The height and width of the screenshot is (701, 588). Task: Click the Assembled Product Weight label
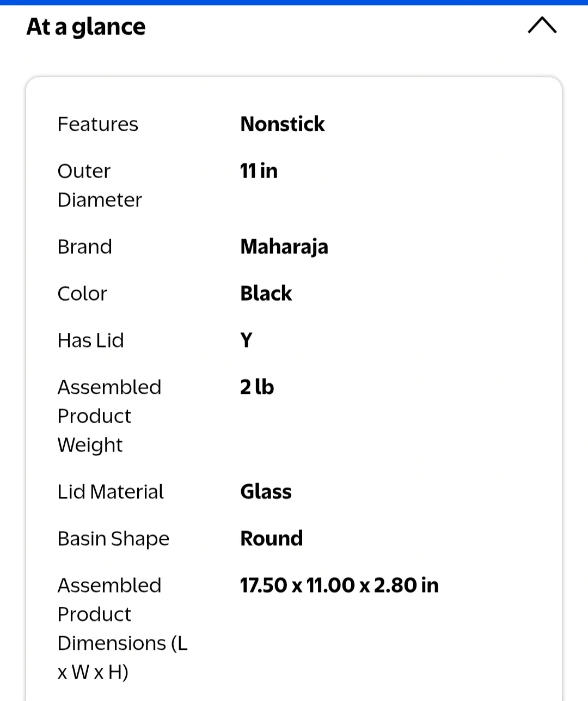pyautogui.click(x=109, y=416)
